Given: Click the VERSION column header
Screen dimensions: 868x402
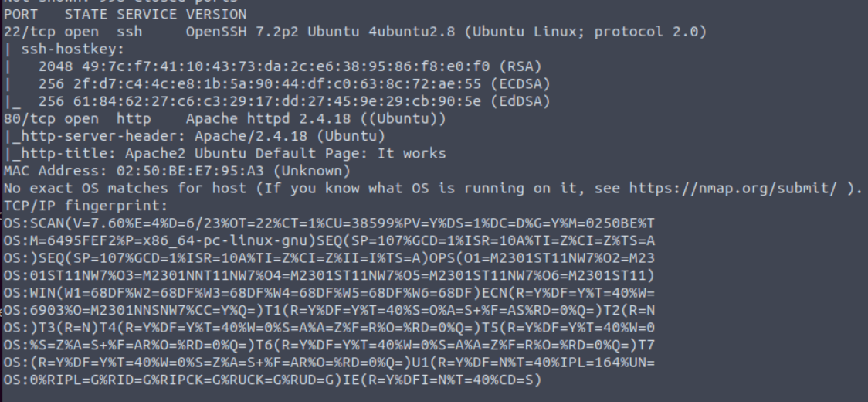Looking at the screenshot, I should pos(216,15).
